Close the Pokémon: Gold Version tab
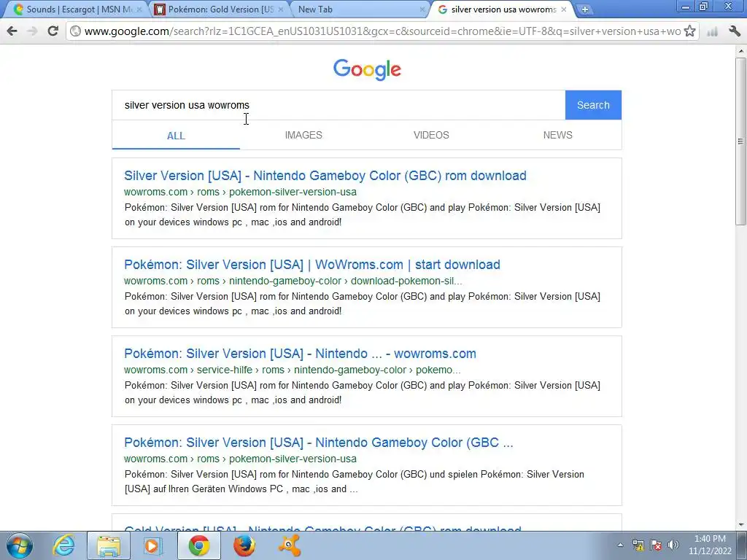 (x=281, y=9)
